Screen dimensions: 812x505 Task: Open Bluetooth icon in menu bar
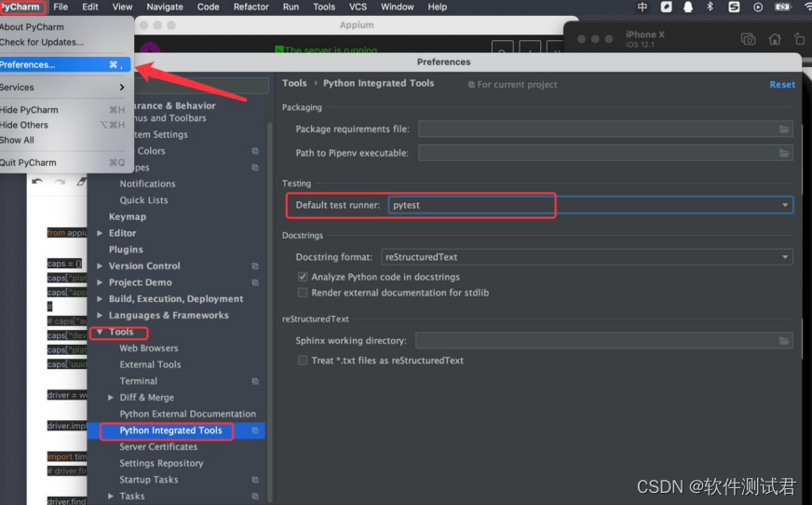tap(710, 7)
